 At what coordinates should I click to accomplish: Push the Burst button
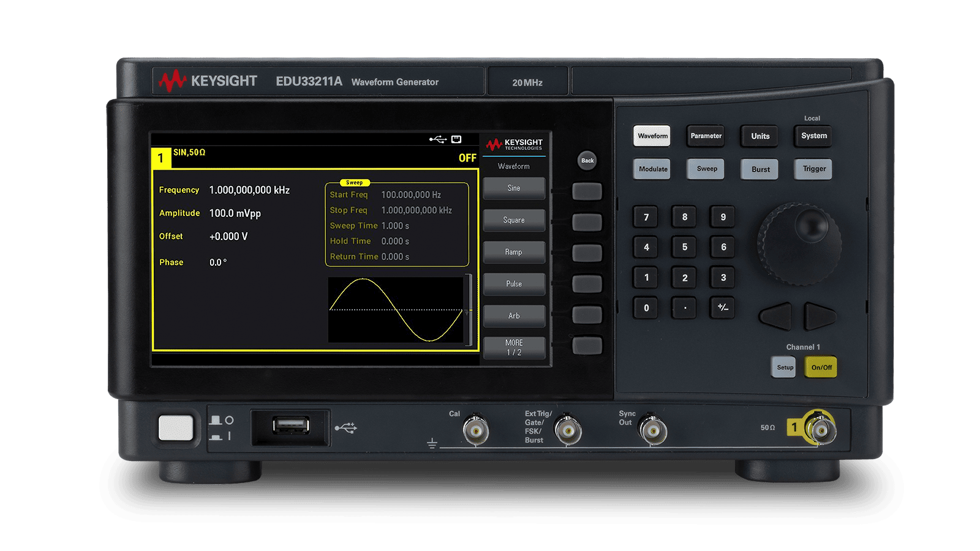point(759,169)
